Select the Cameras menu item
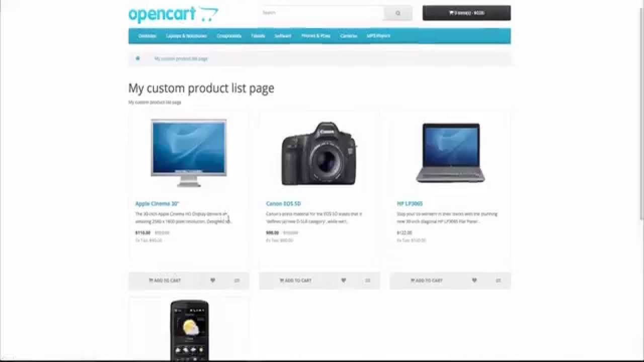This screenshot has width=644, height=362. (x=349, y=36)
